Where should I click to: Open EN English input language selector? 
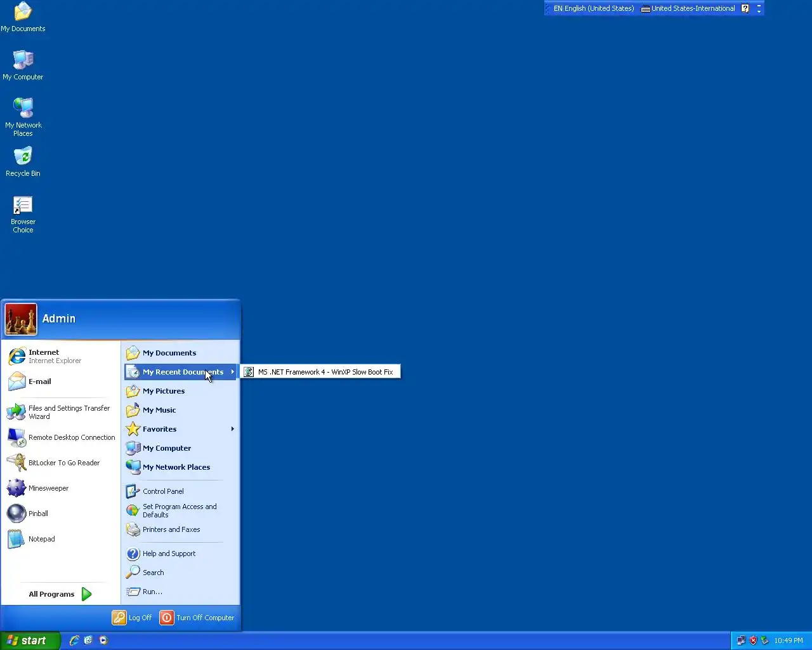[593, 8]
